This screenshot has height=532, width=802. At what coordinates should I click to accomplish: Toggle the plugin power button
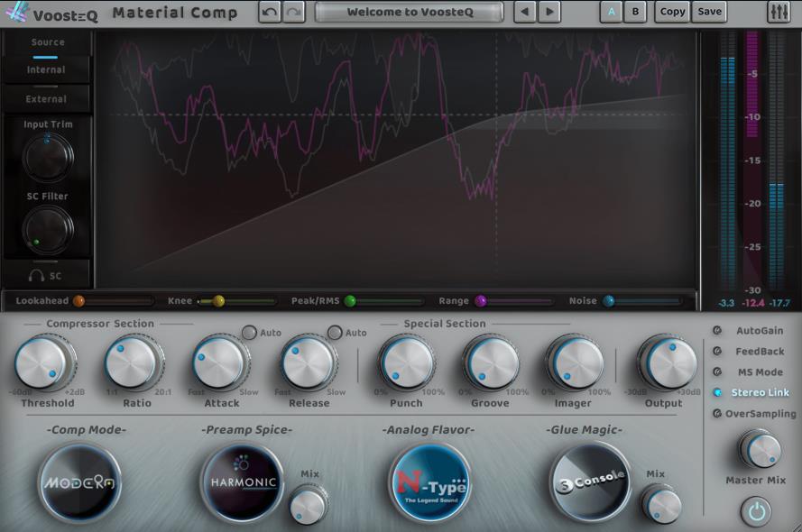756,512
